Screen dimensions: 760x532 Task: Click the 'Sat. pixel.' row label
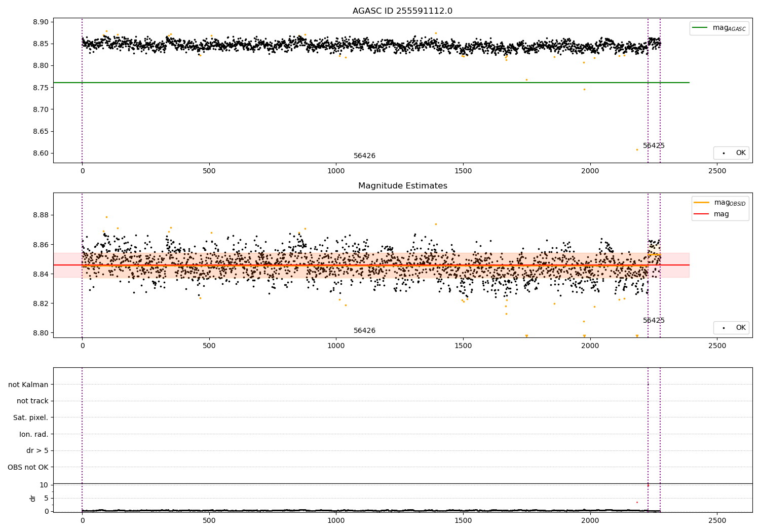[31, 418]
